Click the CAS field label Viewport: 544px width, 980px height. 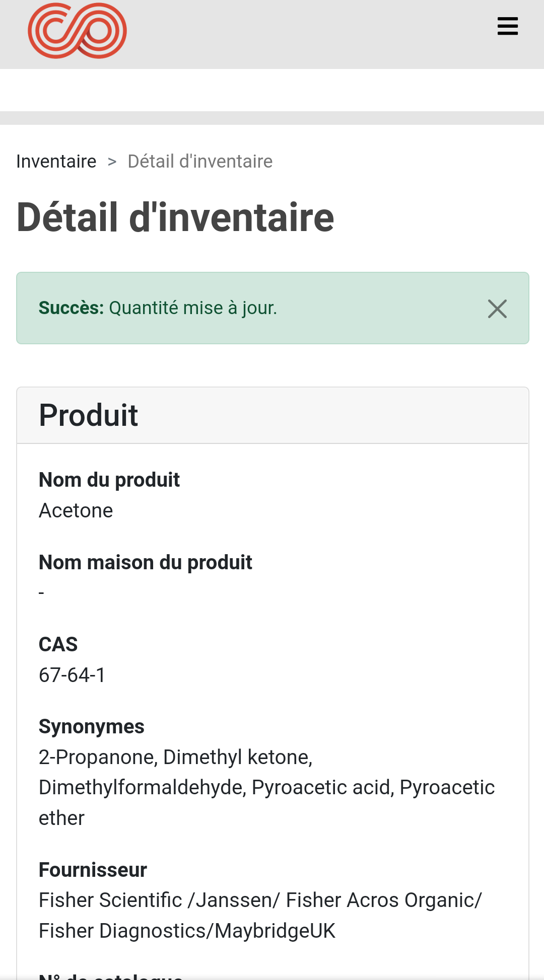click(x=58, y=644)
